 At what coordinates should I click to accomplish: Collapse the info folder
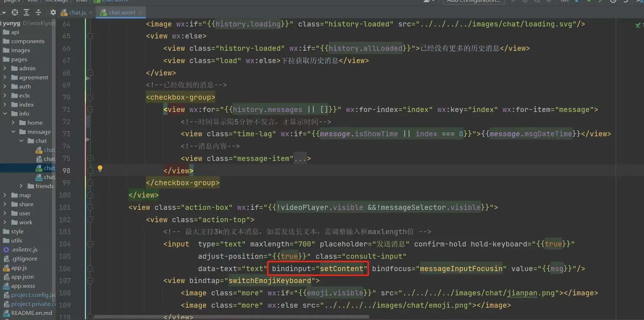5,113
